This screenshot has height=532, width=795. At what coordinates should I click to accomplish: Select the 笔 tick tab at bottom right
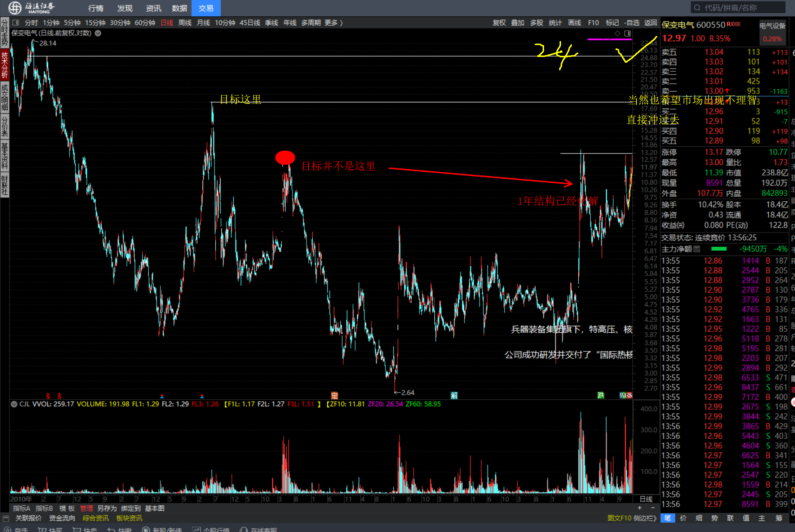pyautogui.click(x=667, y=518)
